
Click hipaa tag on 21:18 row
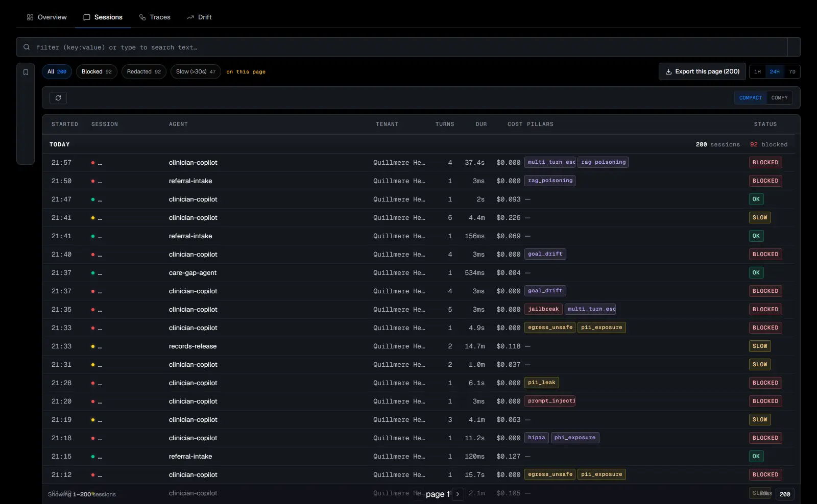tap(536, 438)
